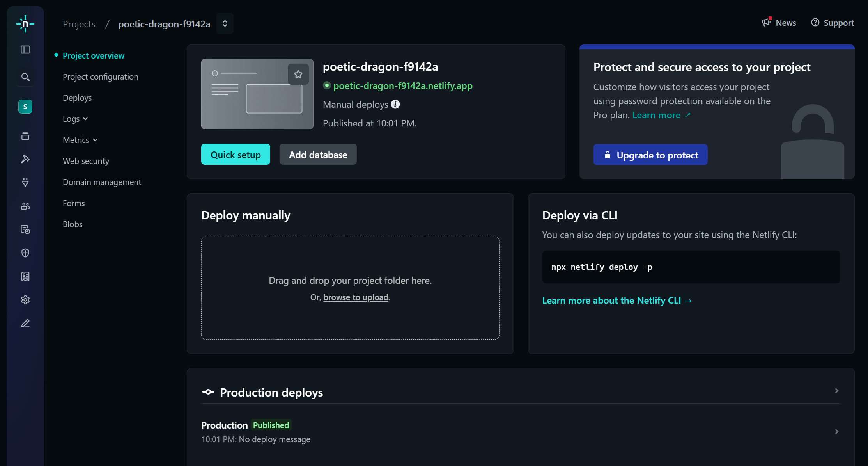Click the Quick setup button

pyautogui.click(x=236, y=154)
